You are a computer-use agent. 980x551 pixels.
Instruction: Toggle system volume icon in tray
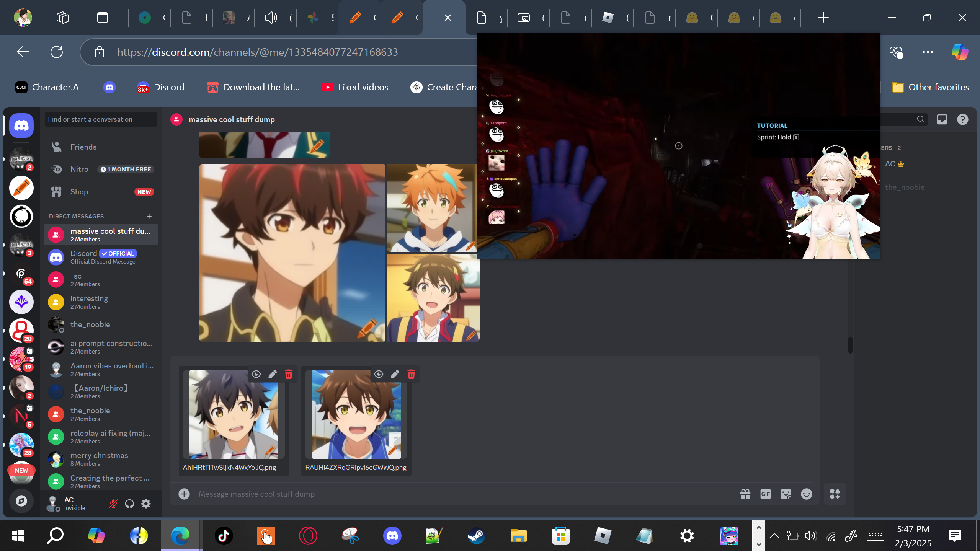[810, 536]
